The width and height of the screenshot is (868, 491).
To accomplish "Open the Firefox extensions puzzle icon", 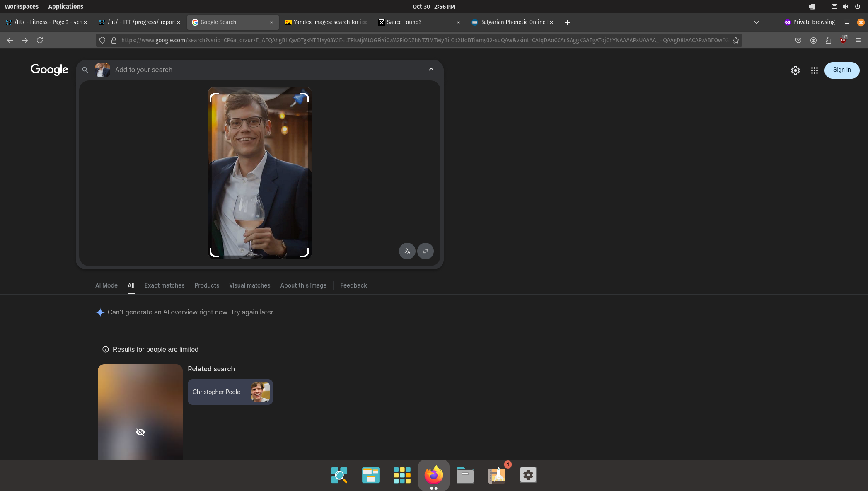I will [828, 40].
